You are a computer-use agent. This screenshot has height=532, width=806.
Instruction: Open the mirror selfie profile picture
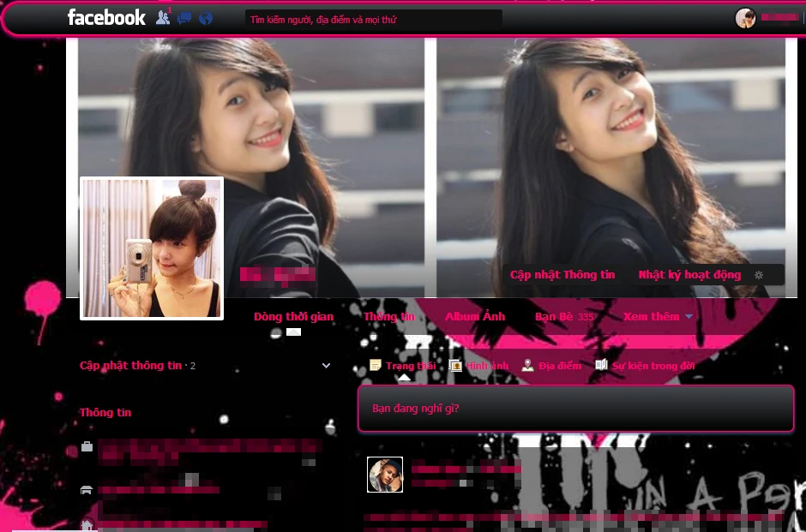(x=152, y=248)
